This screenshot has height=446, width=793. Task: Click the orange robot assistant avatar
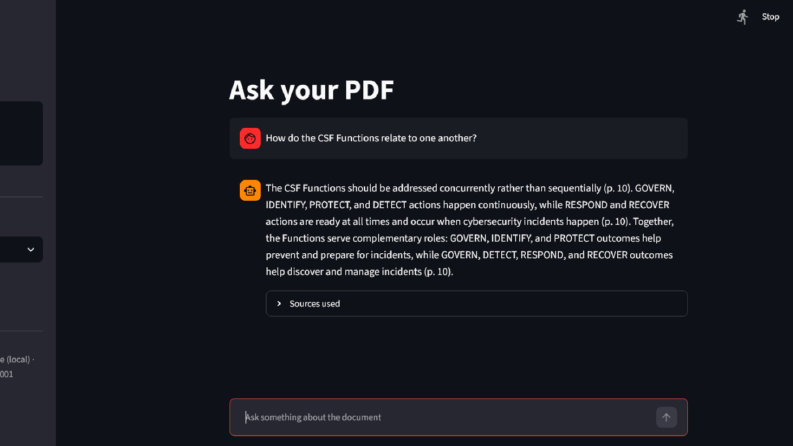[250, 191]
